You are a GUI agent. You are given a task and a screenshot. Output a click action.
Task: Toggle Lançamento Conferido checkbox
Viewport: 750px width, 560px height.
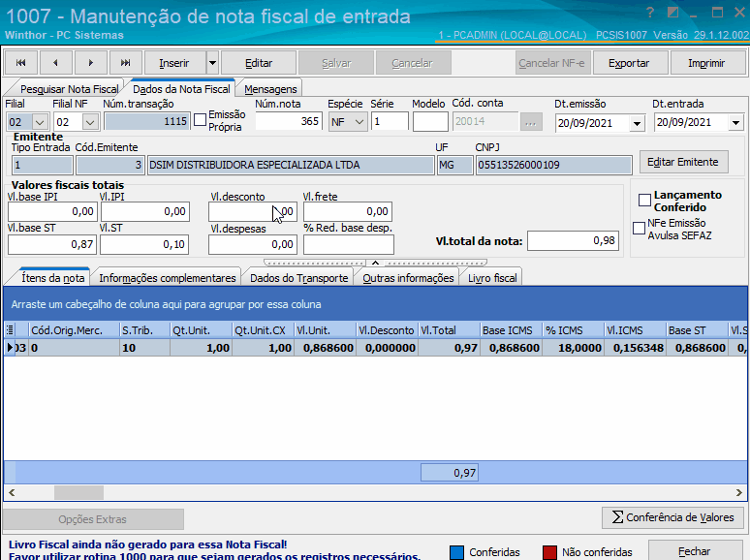[644, 200]
